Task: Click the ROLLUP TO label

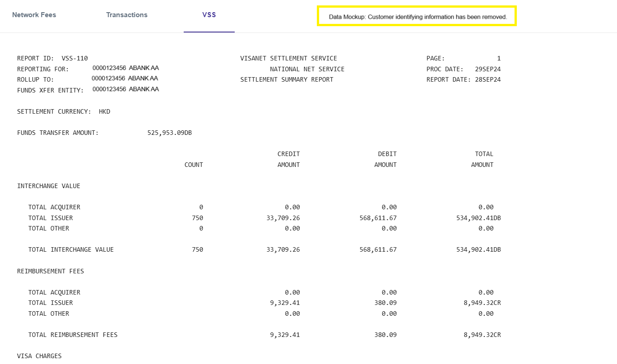Action: (x=36, y=79)
